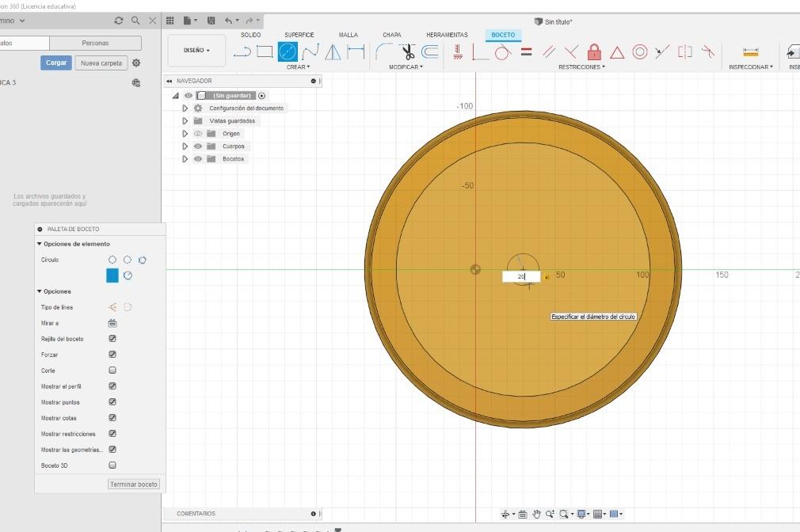Switch to the SUPERFICIE tab
The height and width of the screenshot is (532, 800).
coord(299,35)
